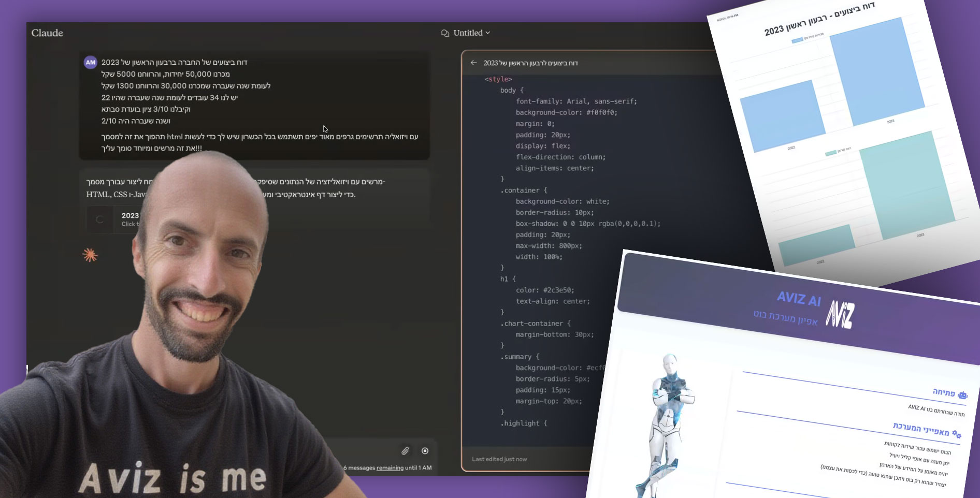The width and height of the screenshot is (980, 498).
Task: Click the robot icon beside פתיחה heading
Action: pos(962,396)
